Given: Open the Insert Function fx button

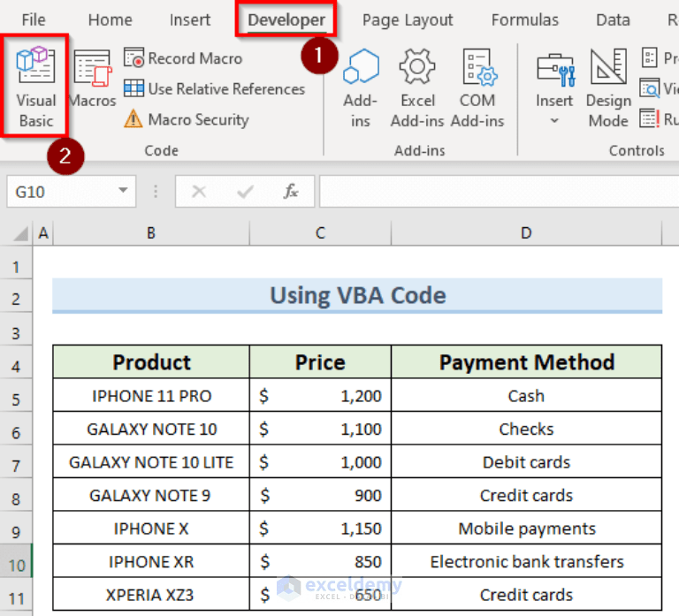Looking at the screenshot, I should click(291, 191).
